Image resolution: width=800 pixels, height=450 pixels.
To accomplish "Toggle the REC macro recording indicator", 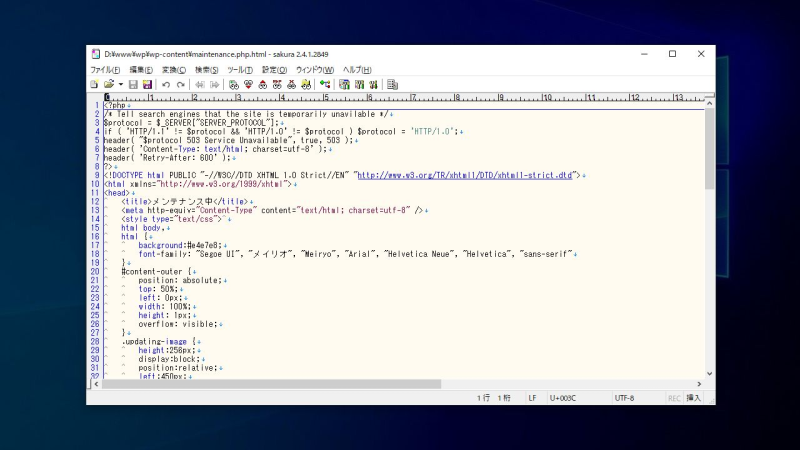I will coord(674,398).
